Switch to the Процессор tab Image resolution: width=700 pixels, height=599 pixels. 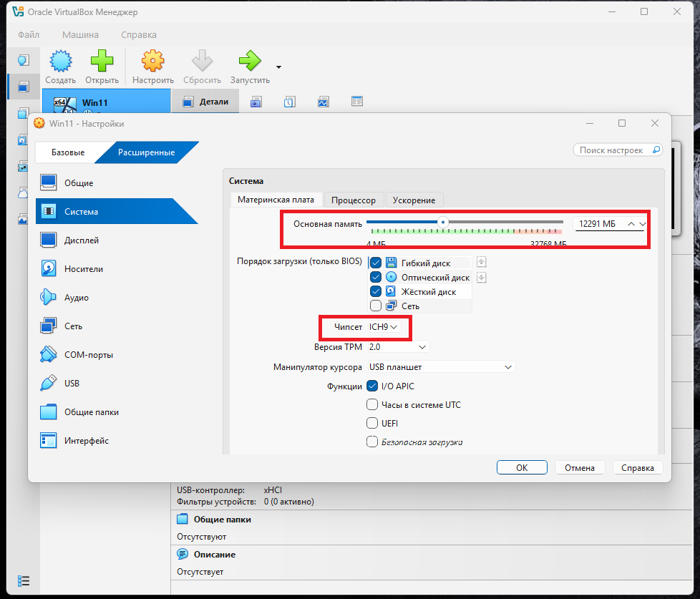pyautogui.click(x=354, y=200)
